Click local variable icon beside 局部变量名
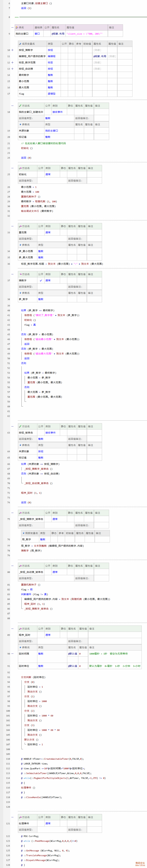Image resolution: width=147 pixels, height=868 pixels. (24, 533)
